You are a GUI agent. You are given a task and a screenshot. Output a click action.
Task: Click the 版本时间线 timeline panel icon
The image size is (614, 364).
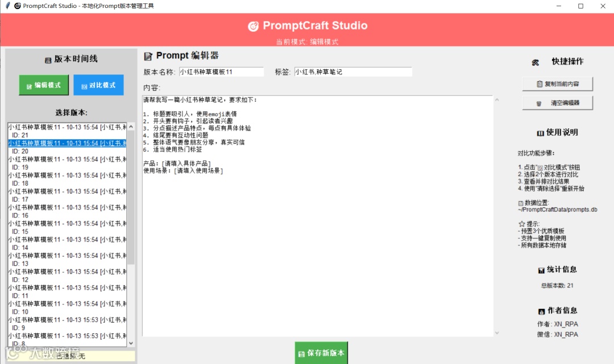[x=48, y=60]
